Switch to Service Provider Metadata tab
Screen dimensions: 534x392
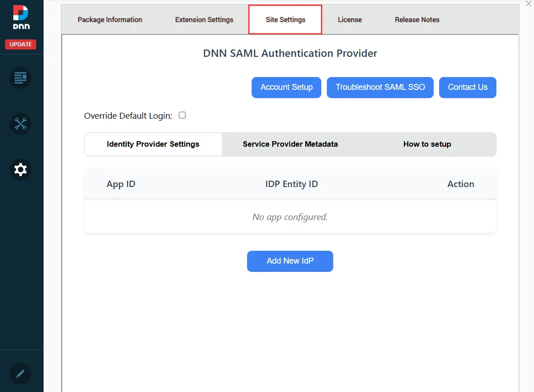tap(290, 144)
